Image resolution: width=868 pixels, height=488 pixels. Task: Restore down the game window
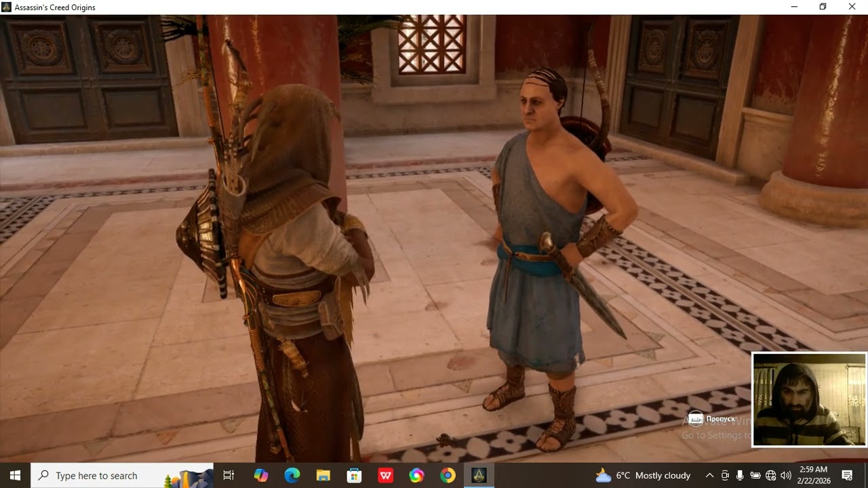click(823, 7)
